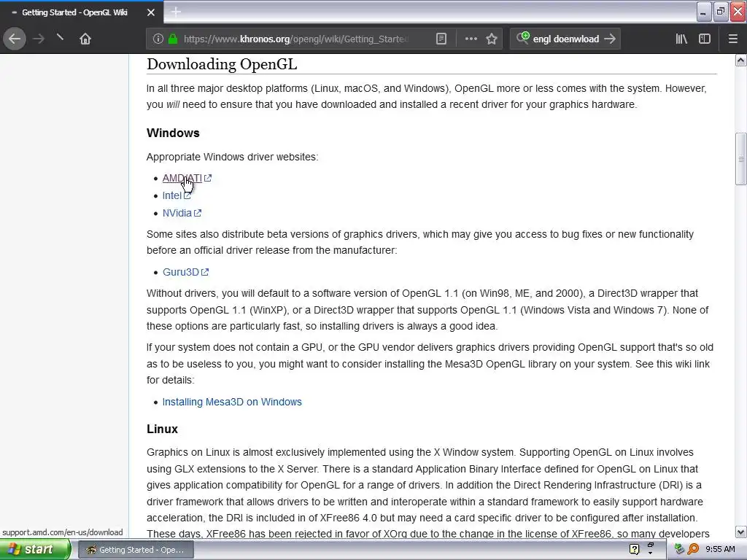Viewport: 747px width, 560px height.
Task: Click the 'Downloading OpenGL' heading
Action: pos(222,64)
